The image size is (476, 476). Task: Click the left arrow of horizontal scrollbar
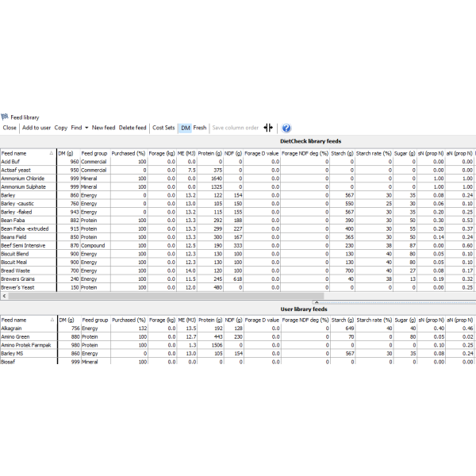coord(4,296)
